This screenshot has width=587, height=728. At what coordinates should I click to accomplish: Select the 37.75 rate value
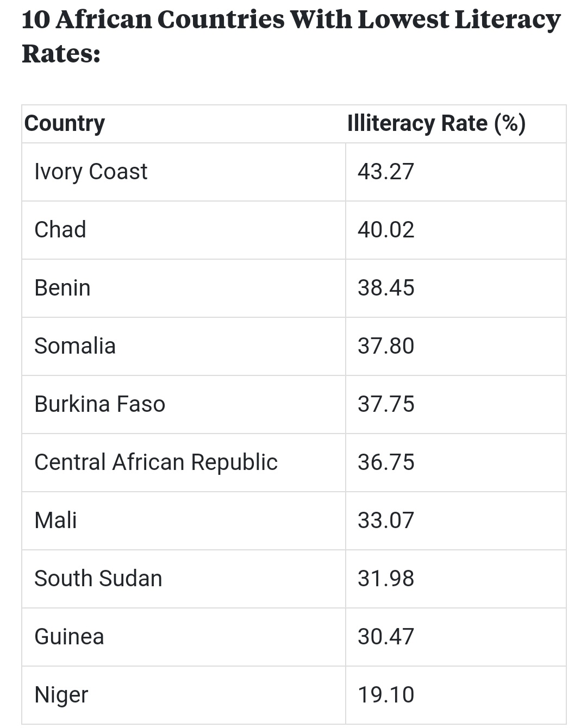[x=386, y=404]
